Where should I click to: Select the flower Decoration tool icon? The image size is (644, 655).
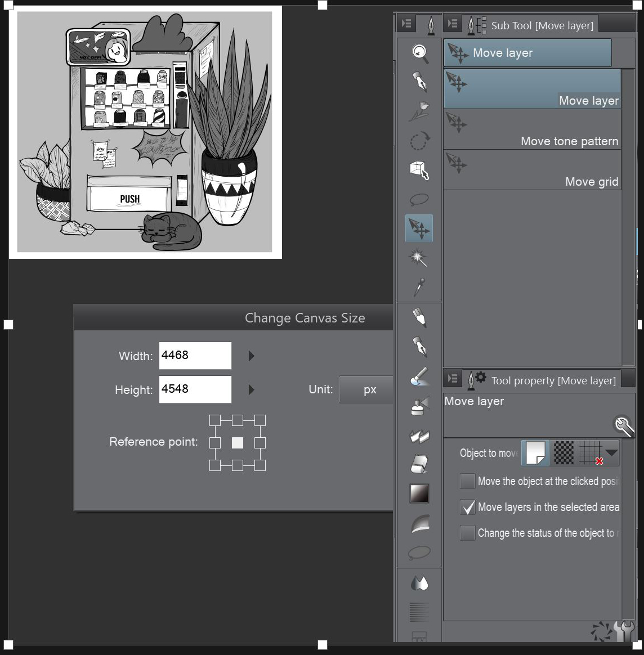click(x=419, y=111)
